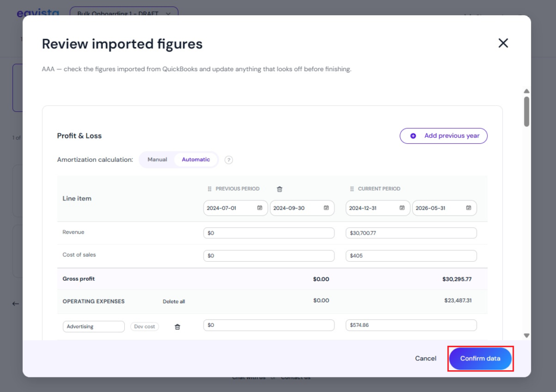Edit the Advertising line item name

click(93, 326)
